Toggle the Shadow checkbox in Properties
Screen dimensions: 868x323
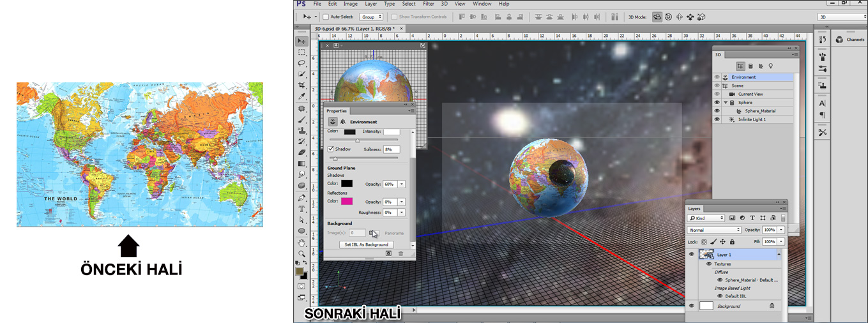tap(331, 149)
